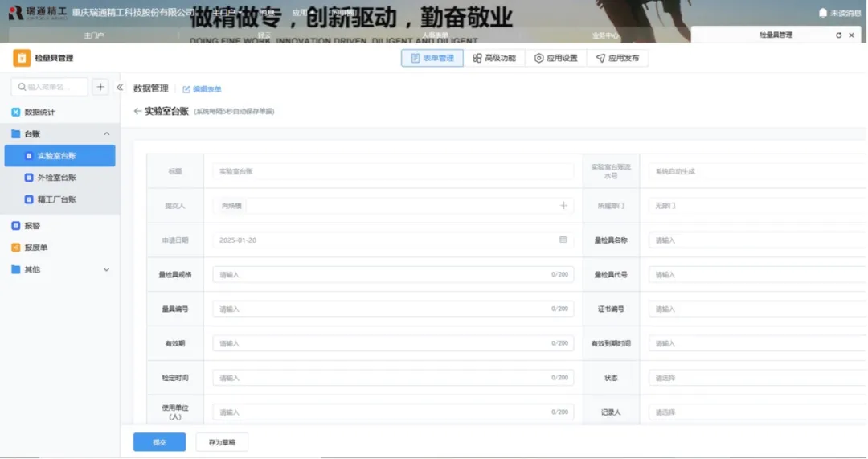This screenshot has width=868, height=459.
Task: Click the plus icon beside the menu search
Action: click(100, 87)
